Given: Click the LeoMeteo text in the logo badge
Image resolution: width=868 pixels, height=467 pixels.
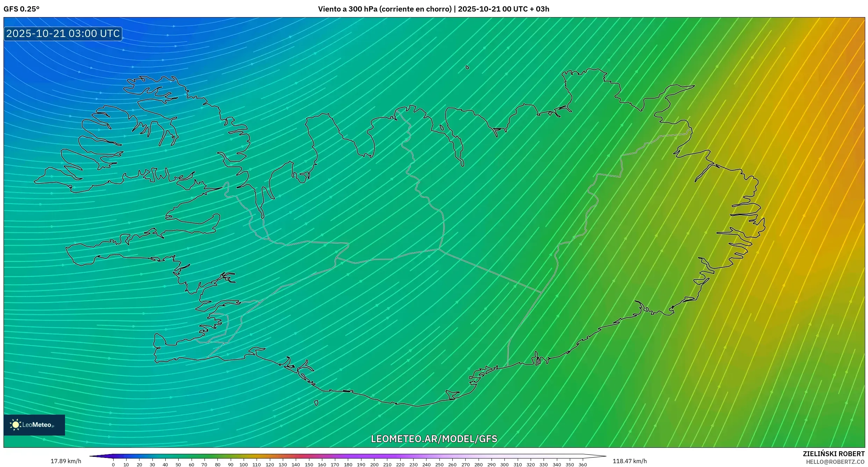Looking at the screenshot, I should pos(37,425).
